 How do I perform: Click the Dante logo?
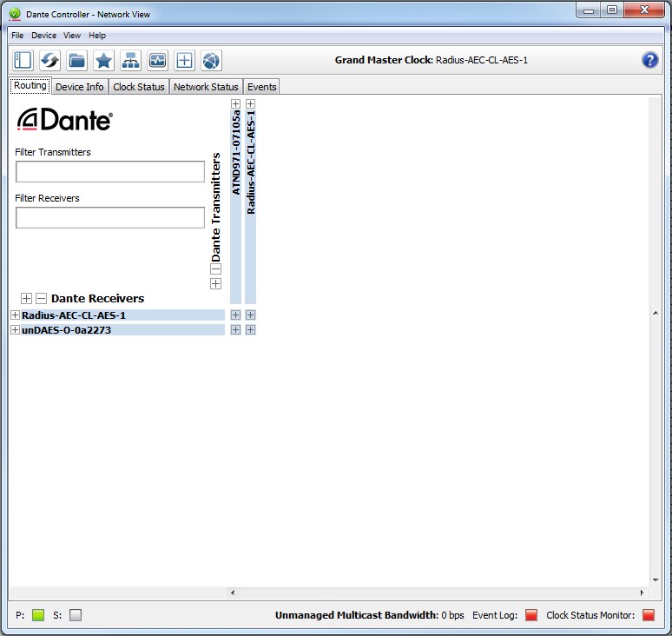coord(65,119)
